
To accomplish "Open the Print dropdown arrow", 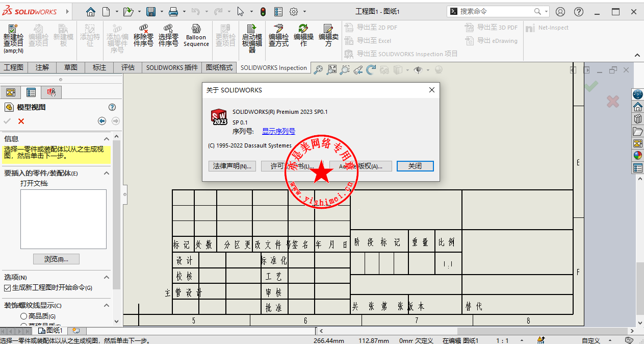I will 184,11.
